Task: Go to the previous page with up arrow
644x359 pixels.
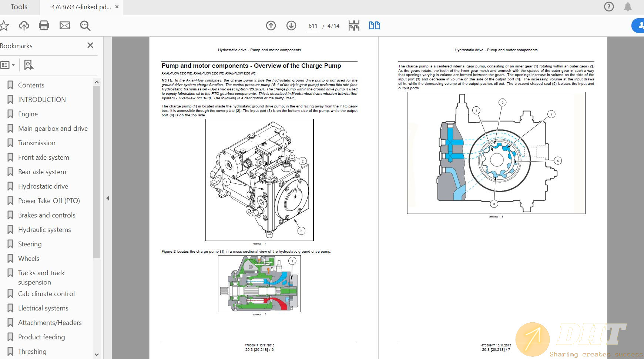Action: 271,26
